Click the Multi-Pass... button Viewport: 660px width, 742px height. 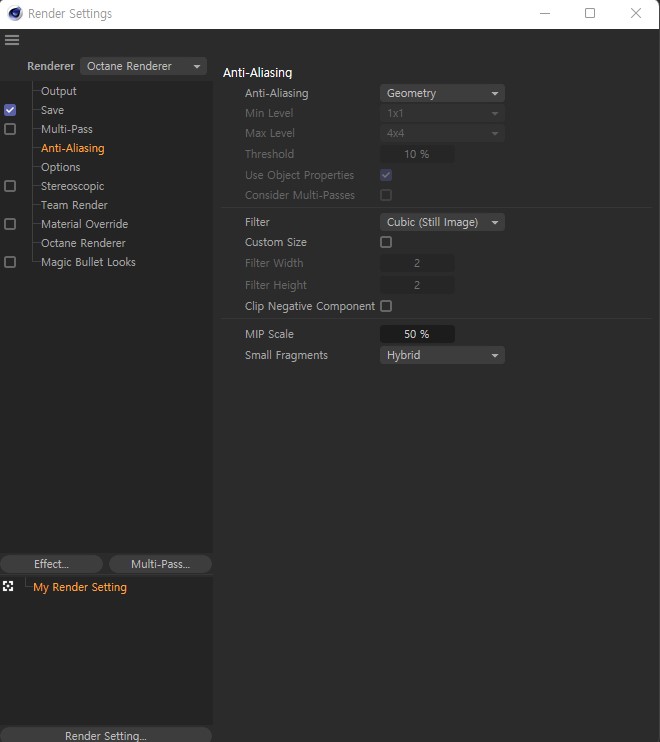160,564
